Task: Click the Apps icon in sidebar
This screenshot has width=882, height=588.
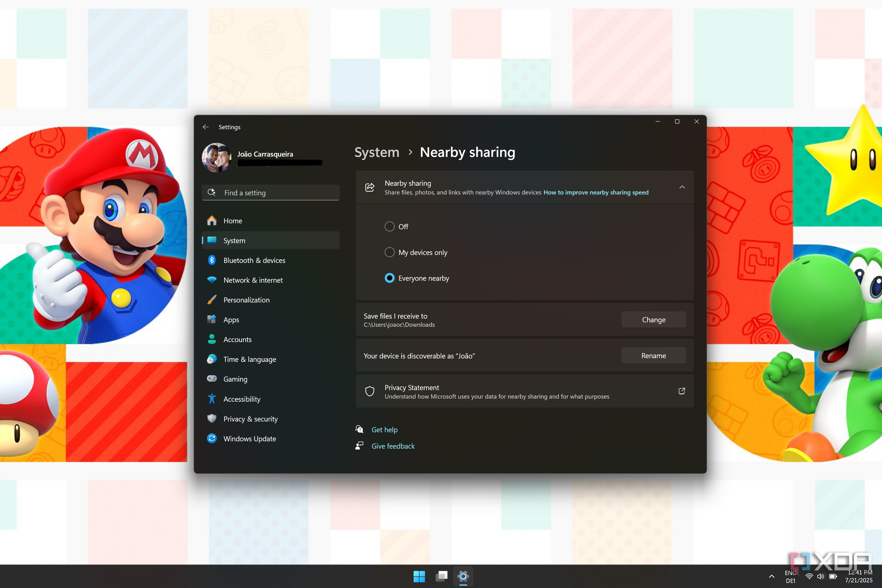Action: coord(212,319)
